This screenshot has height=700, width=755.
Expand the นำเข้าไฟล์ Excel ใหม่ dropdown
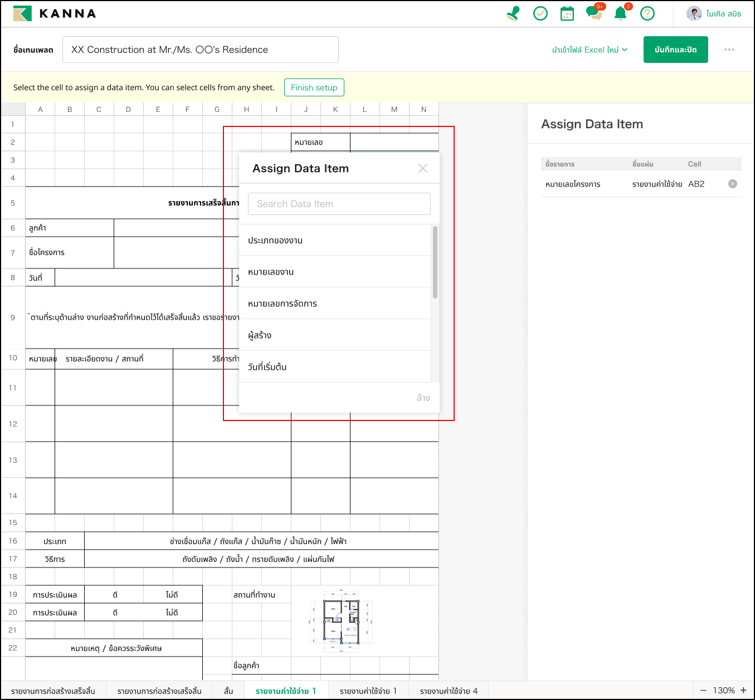590,50
